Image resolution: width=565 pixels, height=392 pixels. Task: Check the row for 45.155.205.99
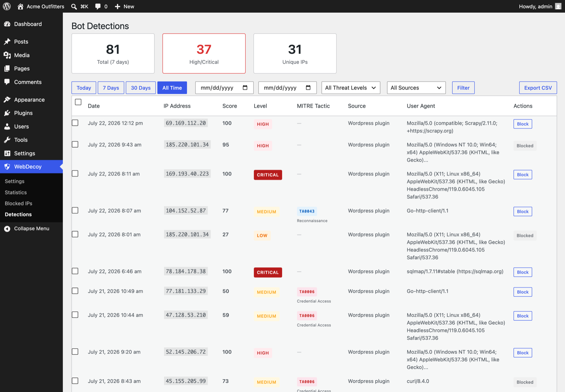(75, 381)
